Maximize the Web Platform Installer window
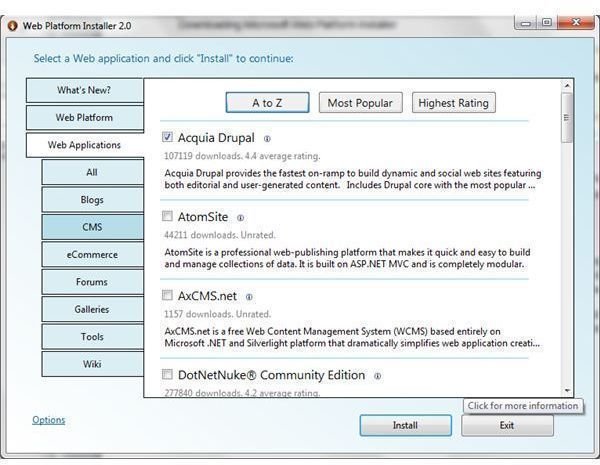 coord(547,23)
